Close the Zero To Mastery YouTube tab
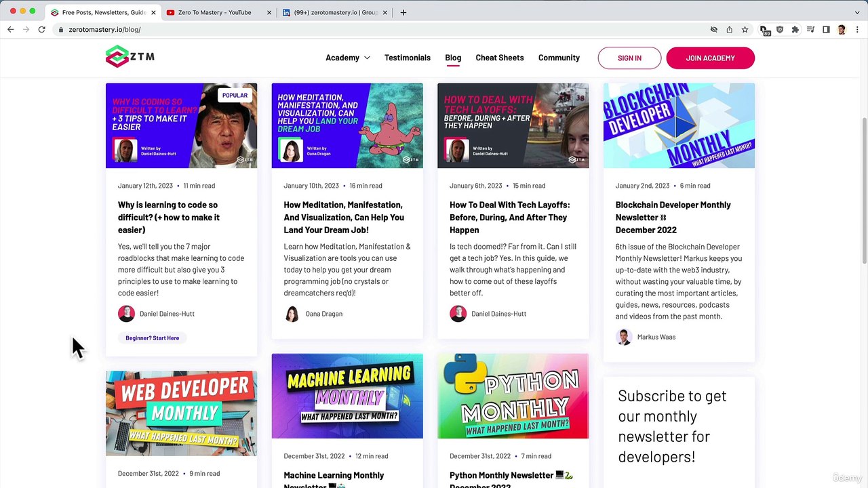 269,12
